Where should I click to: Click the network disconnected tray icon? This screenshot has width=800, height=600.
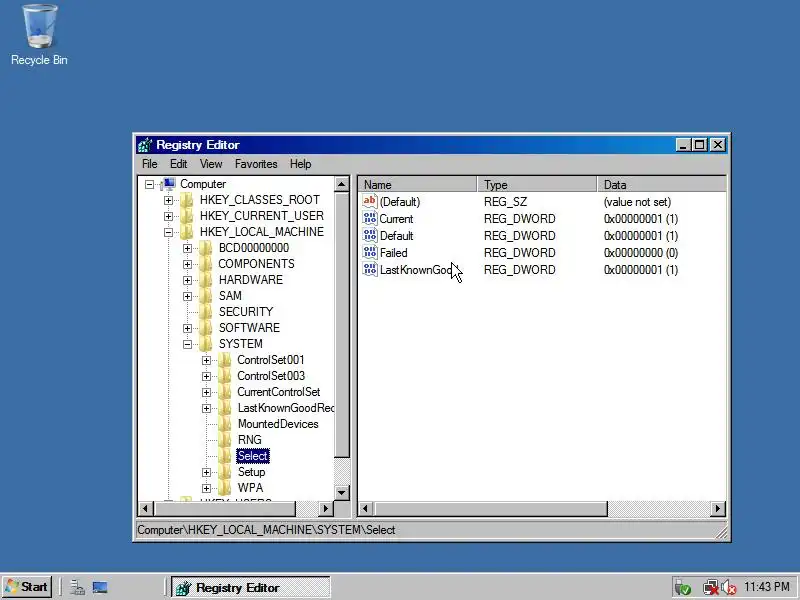click(710, 587)
